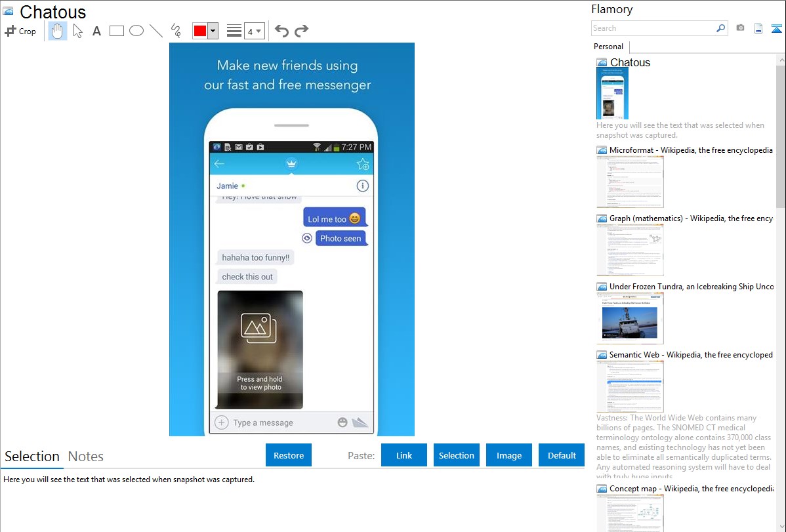
Task: Pick the freehand scribble tool
Action: pos(176,31)
